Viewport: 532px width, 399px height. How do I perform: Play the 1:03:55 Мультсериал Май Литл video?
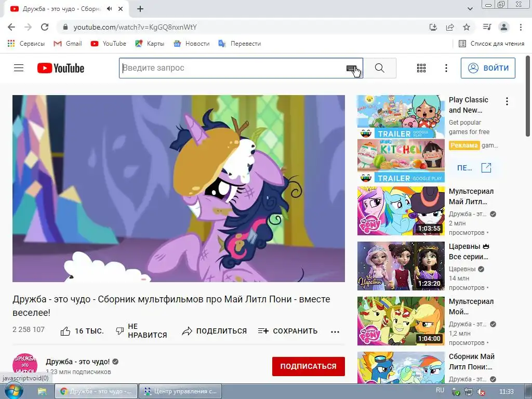pyautogui.click(x=401, y=211)
